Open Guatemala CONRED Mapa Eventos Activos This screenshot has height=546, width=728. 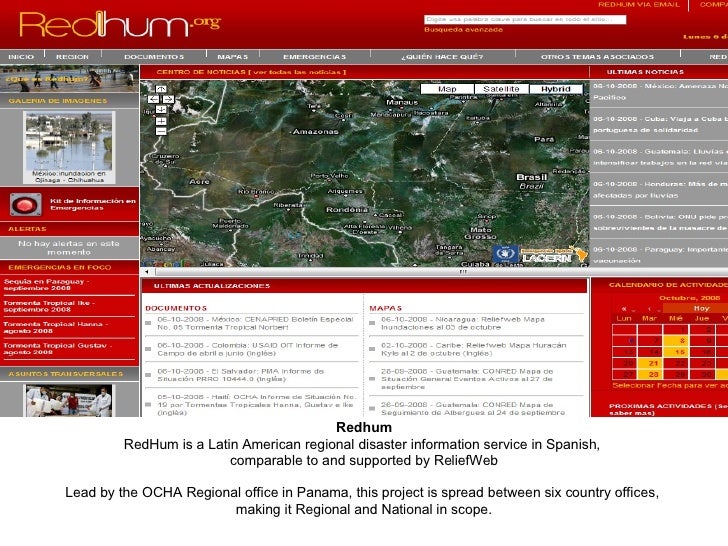[467, 379]
